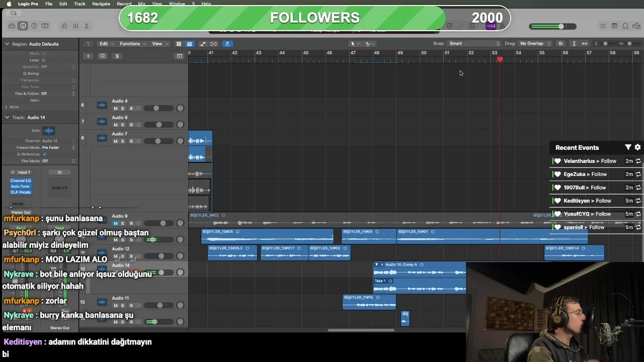Mute the Audio 11 track
This screenshot has width=644, height=362.
coord(115,305)
